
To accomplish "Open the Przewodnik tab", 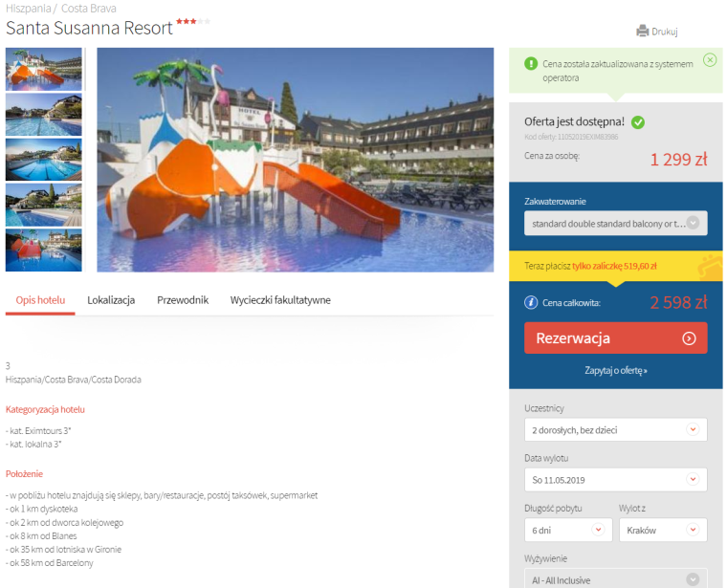I will click(183, 300).
